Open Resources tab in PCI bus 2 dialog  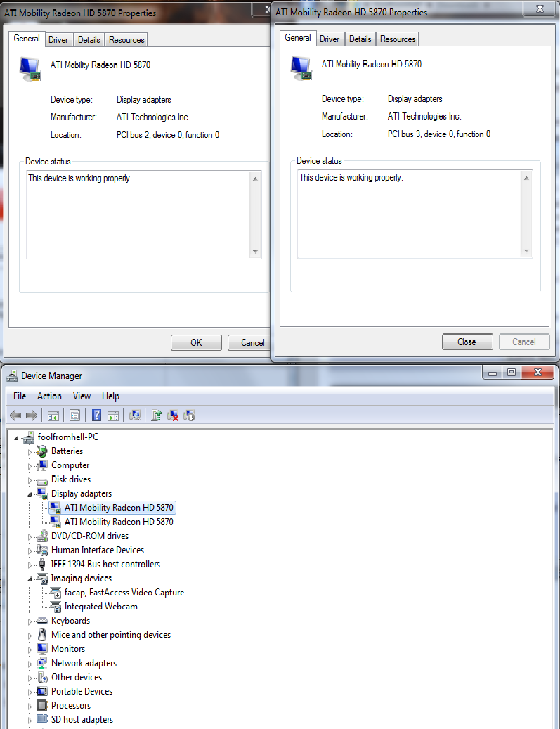pos(126,40)
